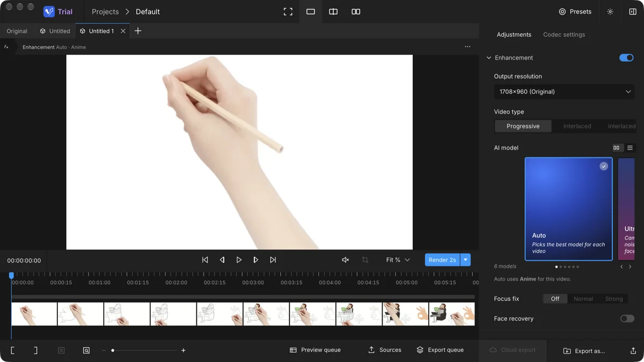Toggle the Enhancement switch off
The image size is (644, 362).
626,57
